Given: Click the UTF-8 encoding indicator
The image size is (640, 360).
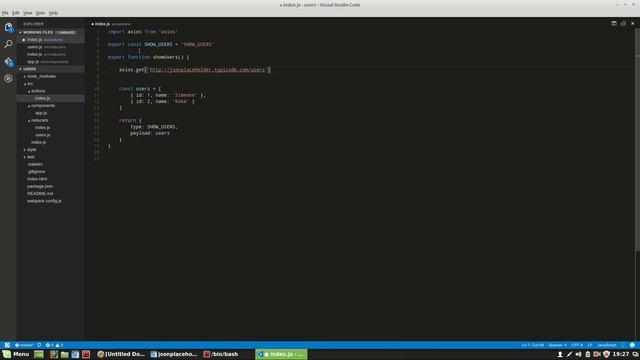Looking at the screenshot, I should [x=577, y=345].
